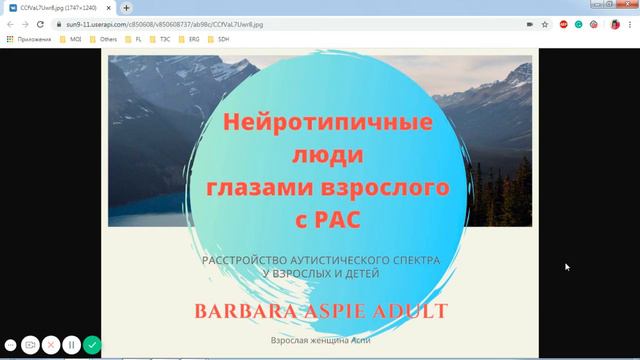The image size is (640, 360).
Task: Open the Приложения apps shortcut
Action: point(29,39)
